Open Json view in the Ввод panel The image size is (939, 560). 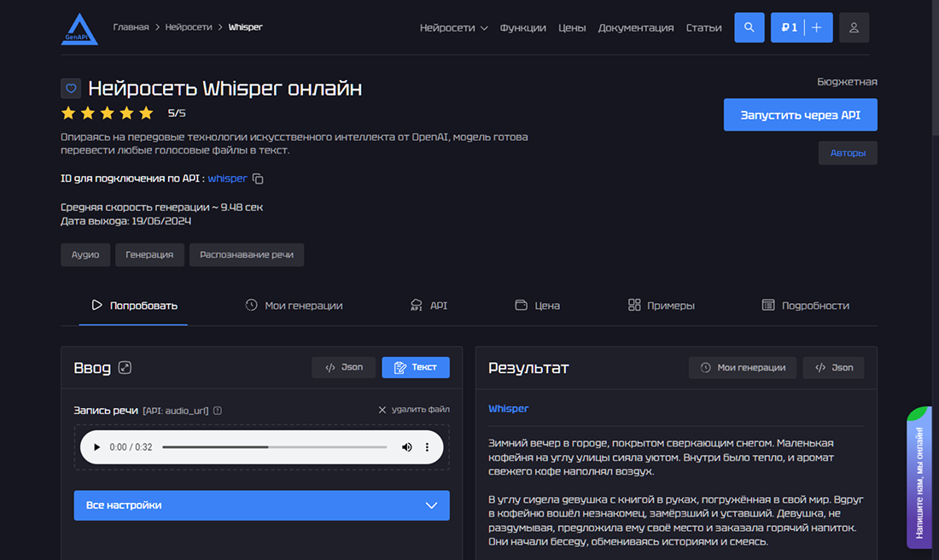coord(343,367)
